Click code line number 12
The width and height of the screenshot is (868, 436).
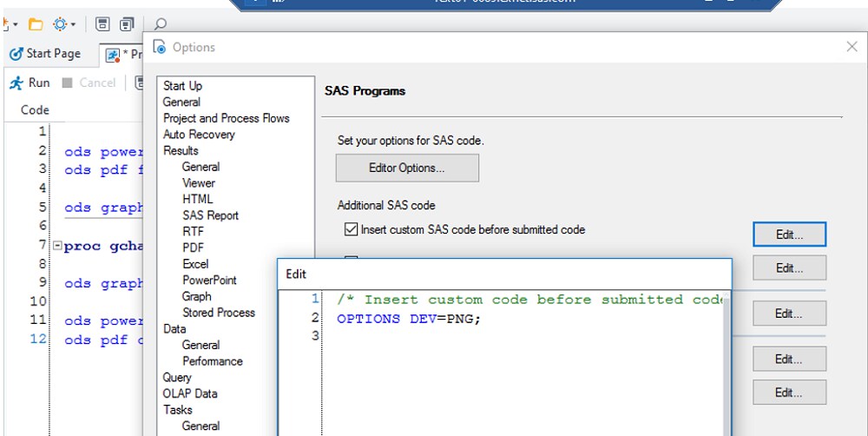coord(38,339)
